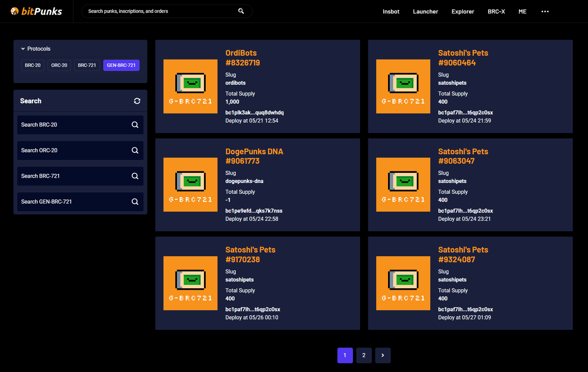
Task: Click the thumbnail of Satoshi's Pets #9060464
Action: click(403, 87)
